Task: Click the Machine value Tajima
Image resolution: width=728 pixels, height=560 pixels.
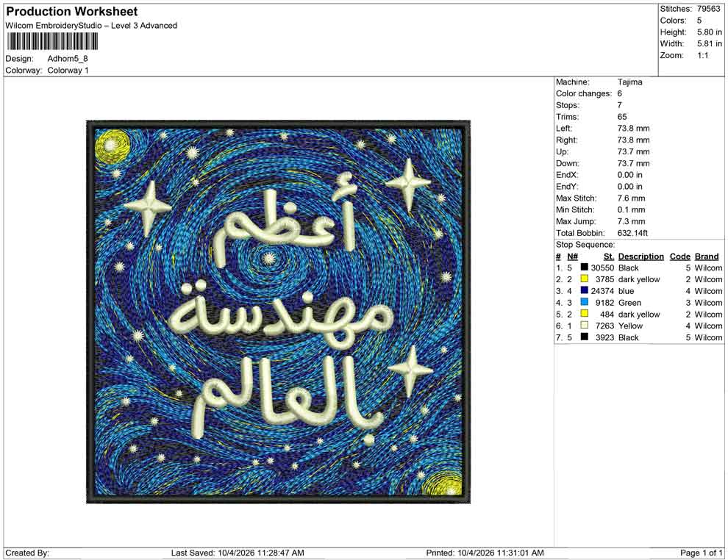Action: click(629, 82)
